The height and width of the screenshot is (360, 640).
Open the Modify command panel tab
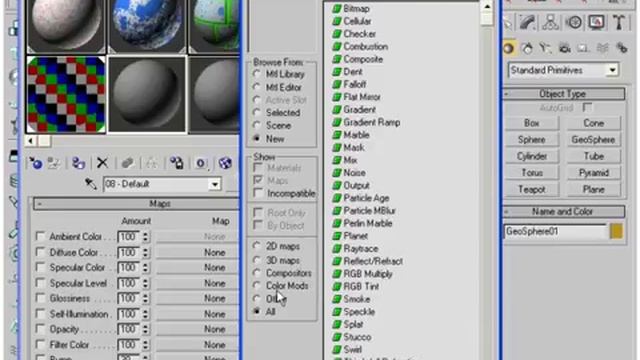[527, 22]
